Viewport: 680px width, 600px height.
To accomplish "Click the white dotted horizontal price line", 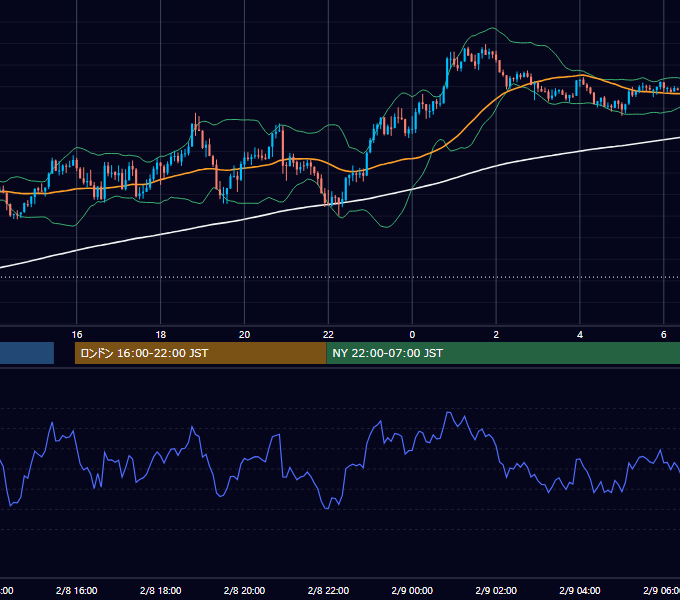I will 340,277.
